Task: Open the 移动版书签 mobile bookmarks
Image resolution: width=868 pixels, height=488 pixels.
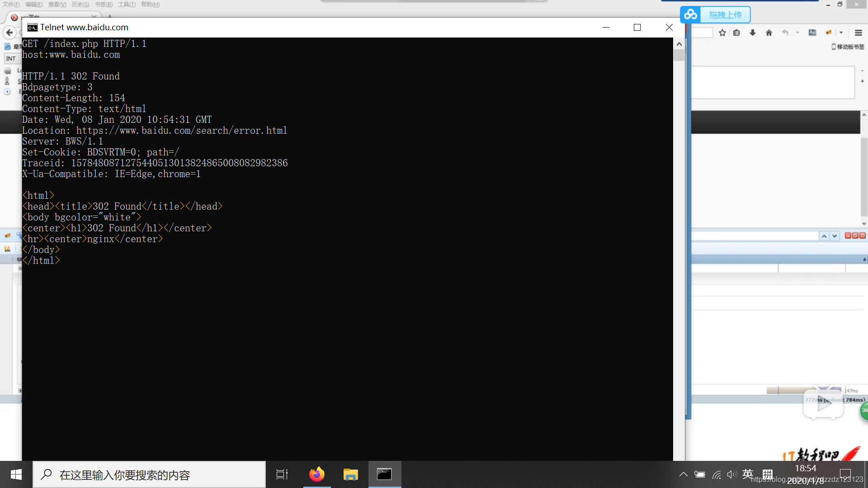Action: pos(848,47)
